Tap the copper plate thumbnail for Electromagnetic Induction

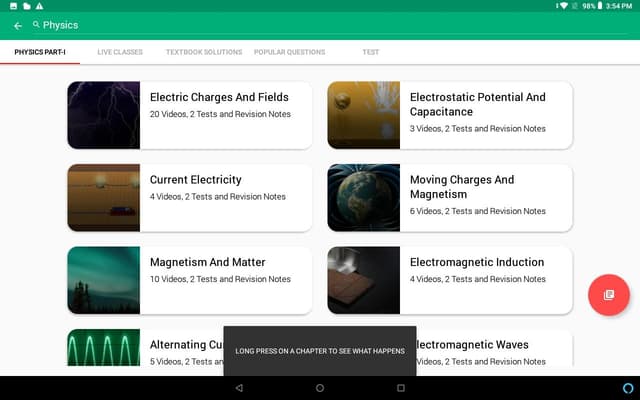point(364,280)
